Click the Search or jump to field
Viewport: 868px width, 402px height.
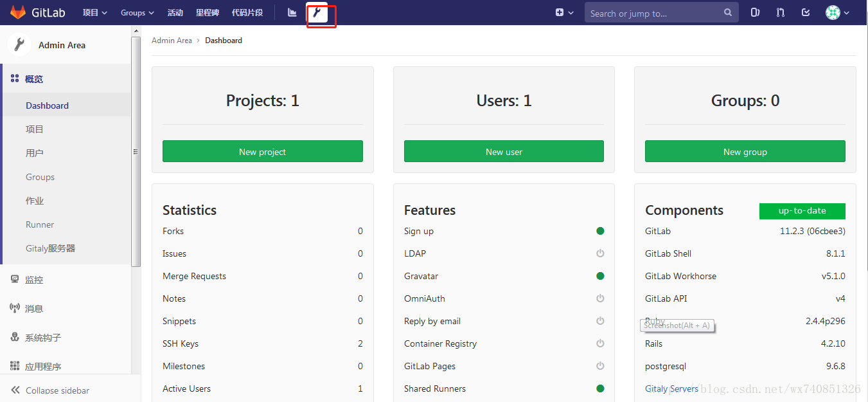pos(660,12)
